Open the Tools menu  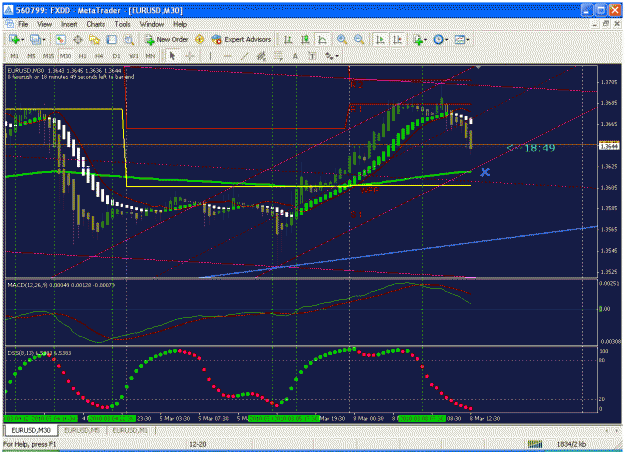click(122, 24)
